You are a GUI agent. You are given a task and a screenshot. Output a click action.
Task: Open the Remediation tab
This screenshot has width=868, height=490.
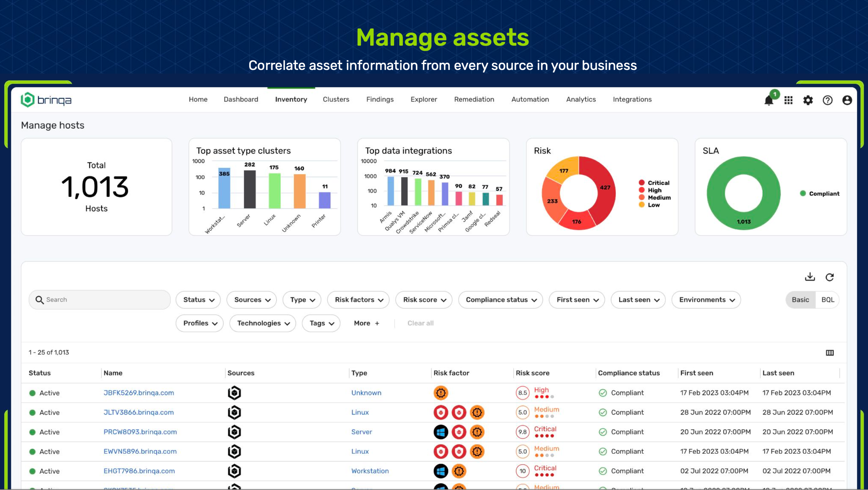(474, 99)
